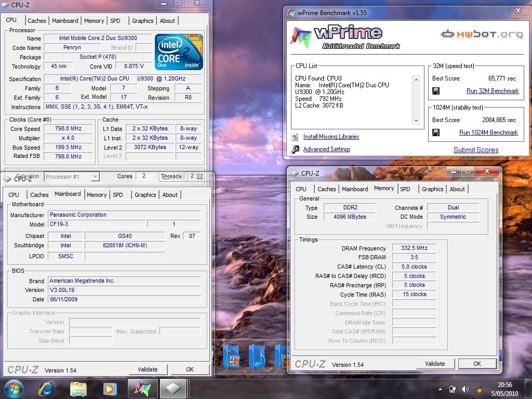The width and height of the screenshot is (532, 399).
Task: Click Run 1024M Benchmark link
Action: coord(488,132)
